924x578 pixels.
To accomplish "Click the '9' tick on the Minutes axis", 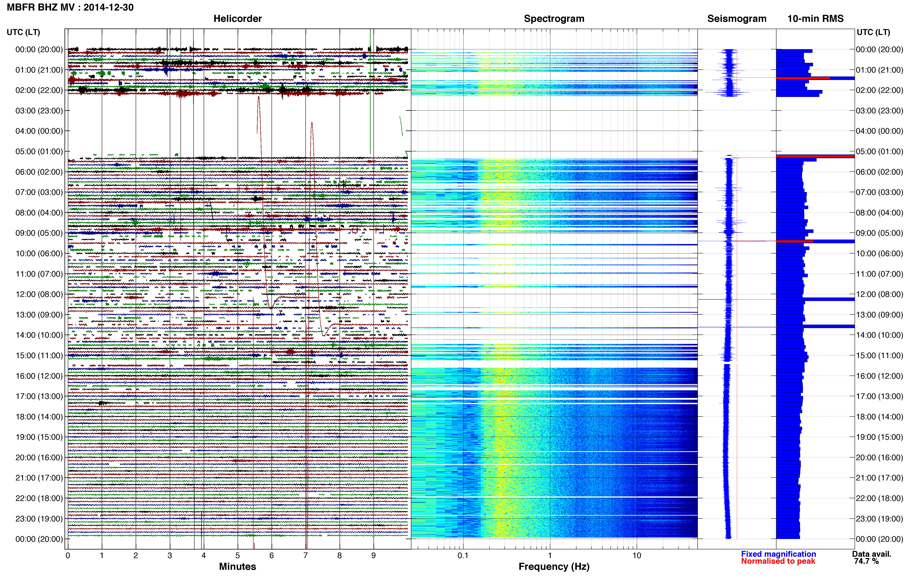I will 373,555.
